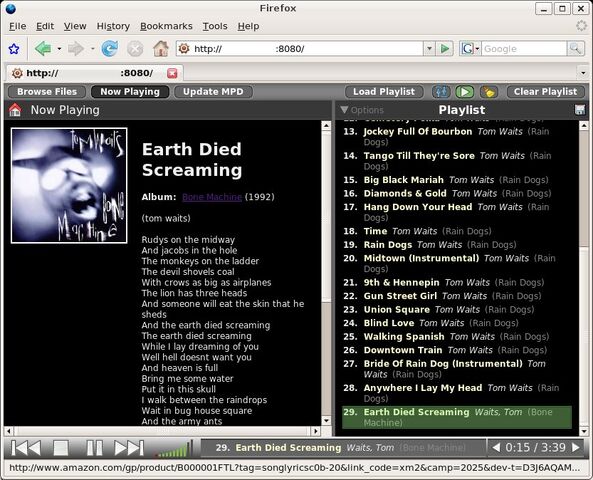Click the site favicon in the address bar
593x480 pixels.
(x=184, y=49)
